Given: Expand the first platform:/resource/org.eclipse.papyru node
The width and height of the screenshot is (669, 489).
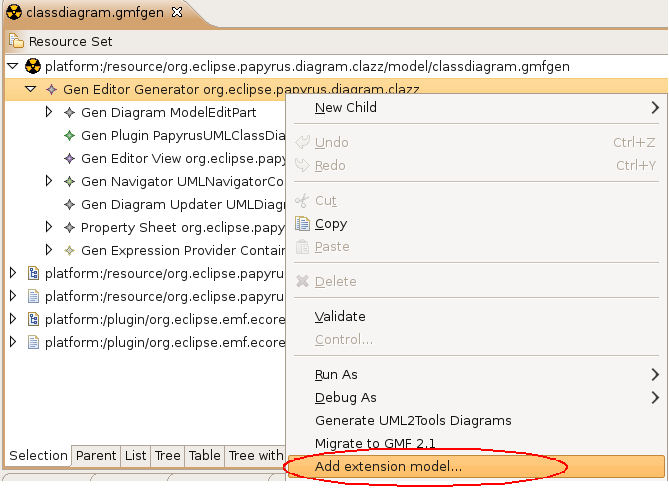Looking at the screenshot, I should coord(13,273).
